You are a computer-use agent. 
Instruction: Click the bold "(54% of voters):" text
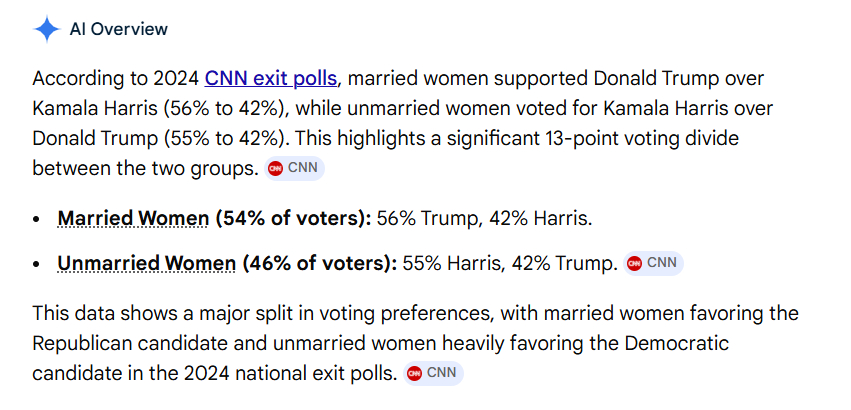point(292,218)
